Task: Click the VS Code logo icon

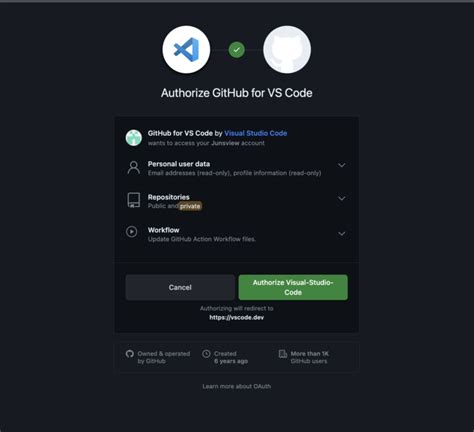Action: [x=186, y=50]
